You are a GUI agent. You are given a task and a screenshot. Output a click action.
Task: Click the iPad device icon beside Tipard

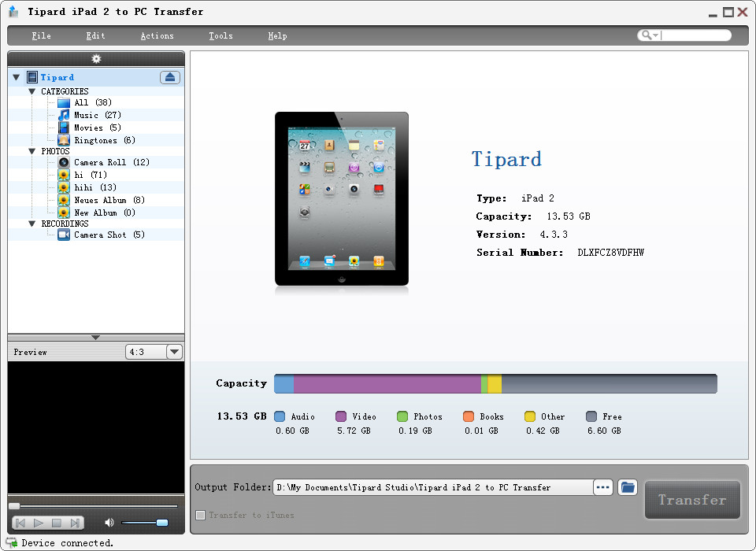[x=32, y=77]
